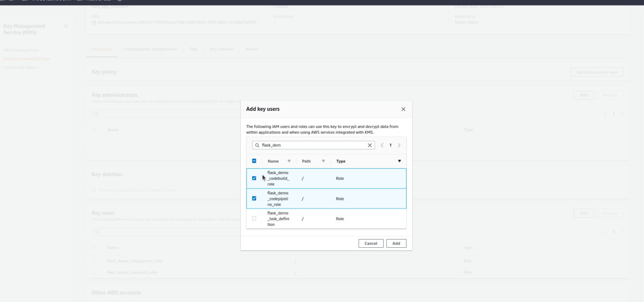Sort roles by Path column arrow
644x302 pixels.
click(x=323, y=161)
